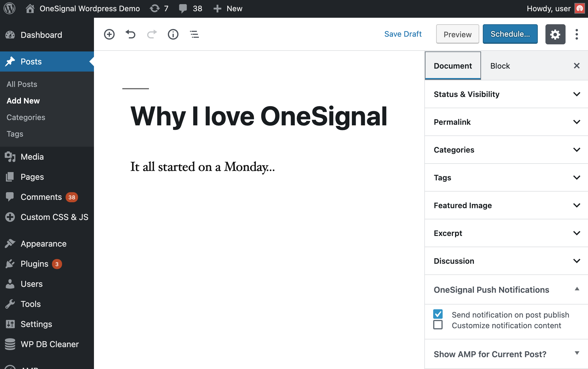This screenshot has height=369, width=588.
Task: Click the Add block plus icon
Action: [x=109, y=34]
